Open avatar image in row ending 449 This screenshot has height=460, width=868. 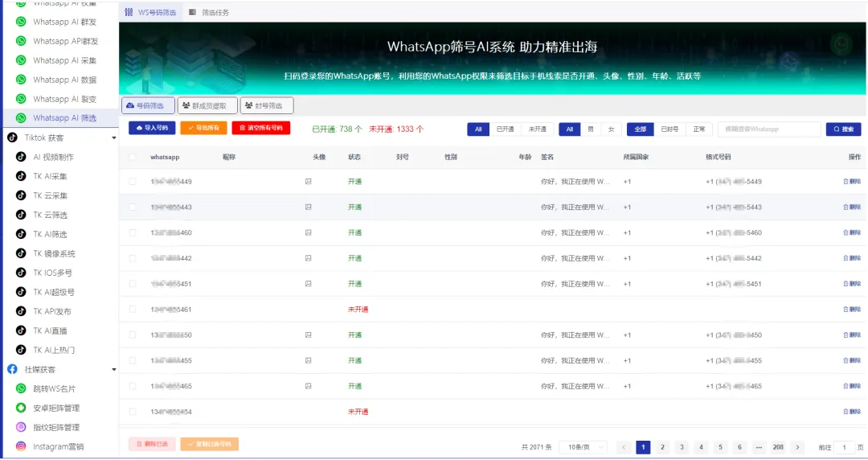[x=309, y=181]
